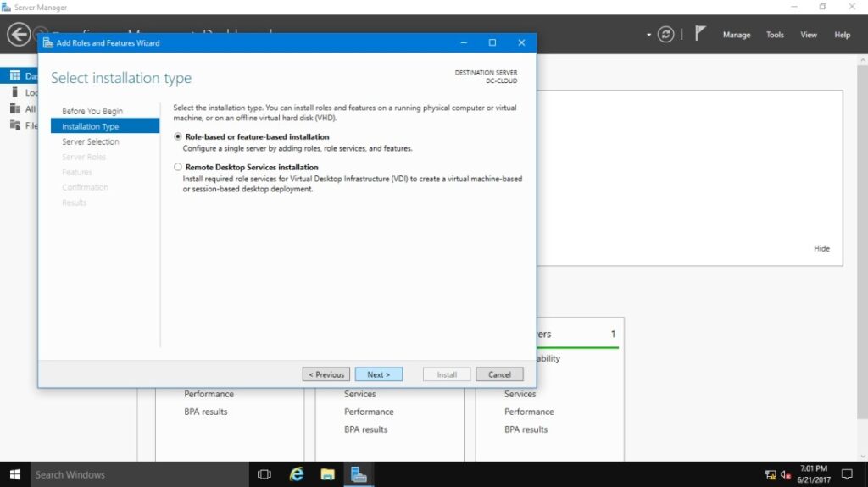Open Server Selection wizard step
Viewport: 868px width, 487px height.
coord(90,141)
